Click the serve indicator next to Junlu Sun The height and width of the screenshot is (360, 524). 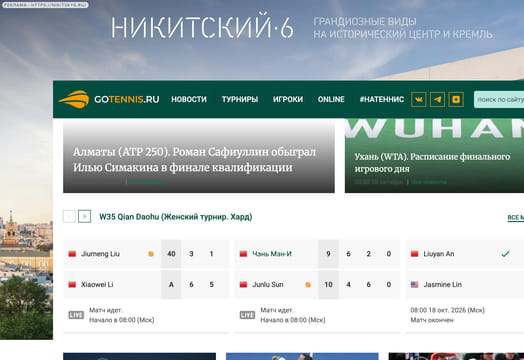pos(308,285)
